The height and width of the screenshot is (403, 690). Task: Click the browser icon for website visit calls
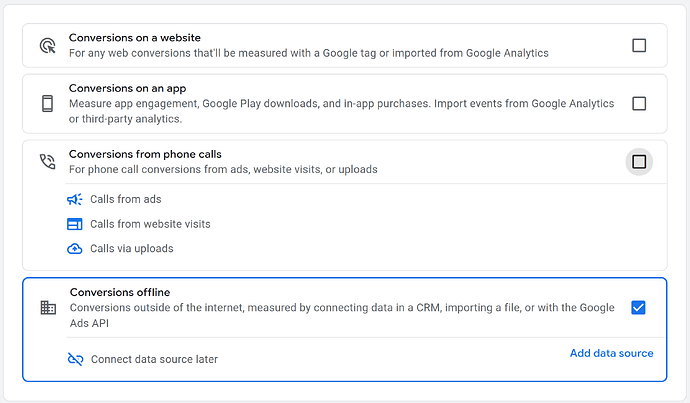pos(75,224)
